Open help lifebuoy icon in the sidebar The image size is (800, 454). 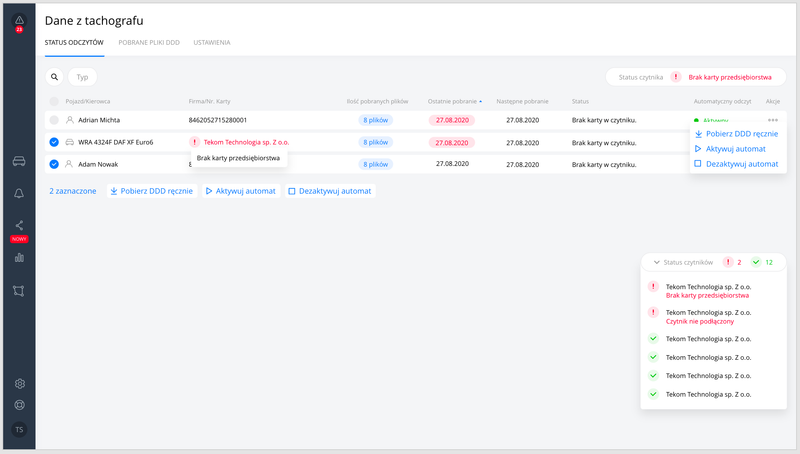[x=18, y=405]
